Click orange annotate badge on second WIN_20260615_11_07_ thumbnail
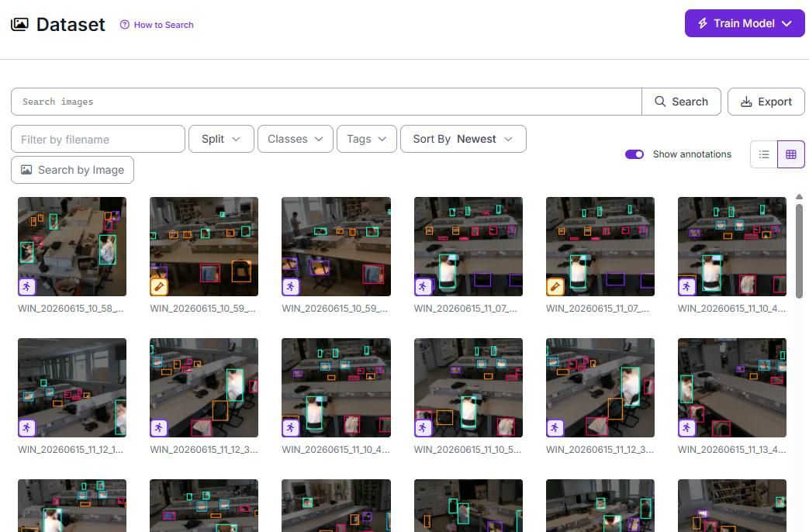This screenshot has width=809, height=532. pyautogui.click(x=555, y=286)
